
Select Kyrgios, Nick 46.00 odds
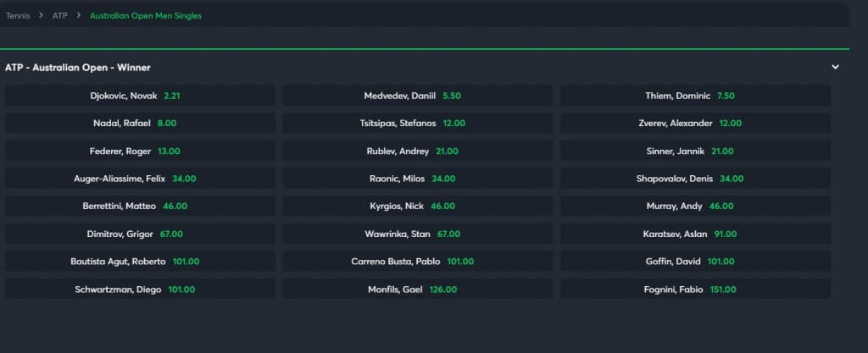(417, 206)
